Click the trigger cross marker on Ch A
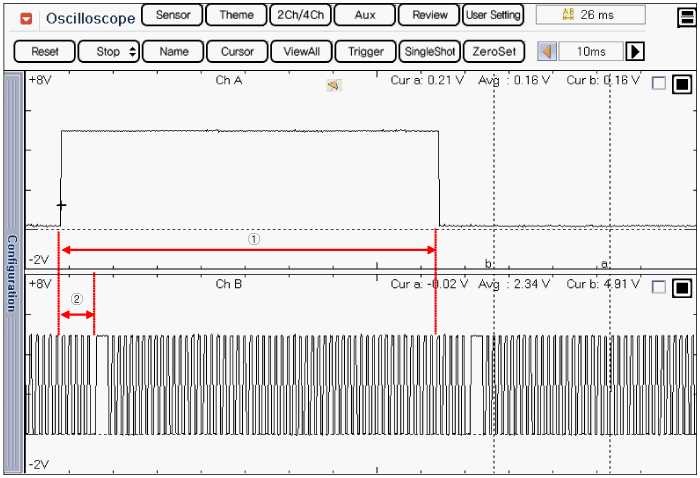700x478 pixels. pos(61,205)
